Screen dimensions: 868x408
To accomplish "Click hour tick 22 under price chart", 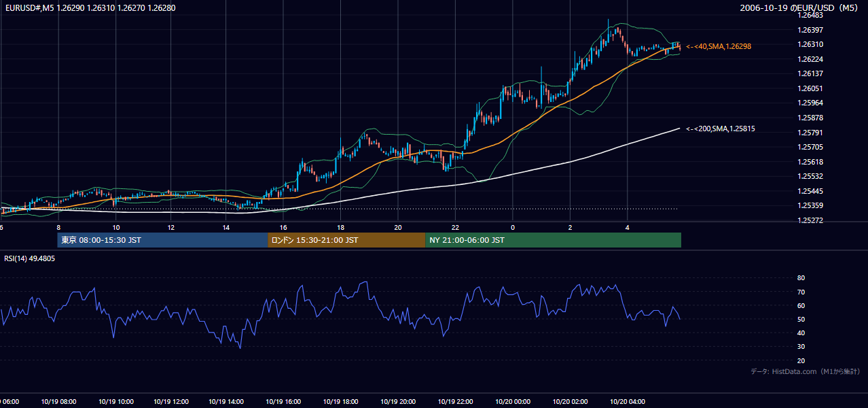I will tap(456, 228).
